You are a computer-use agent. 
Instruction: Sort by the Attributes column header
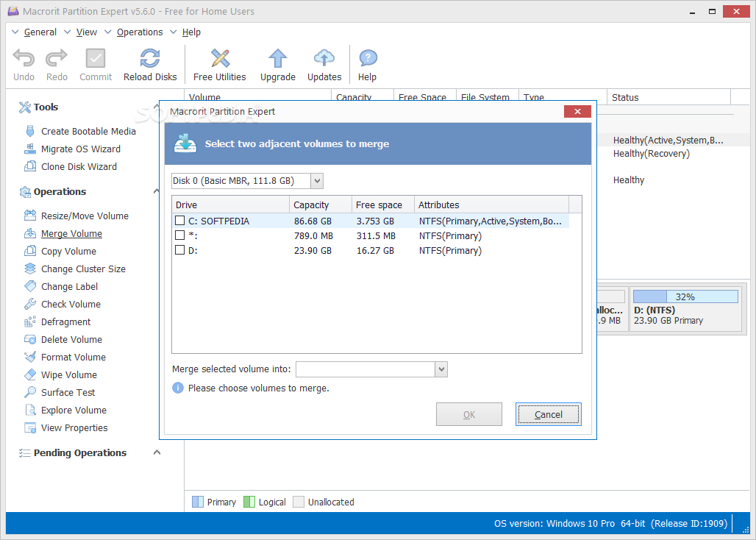[491, 205]
